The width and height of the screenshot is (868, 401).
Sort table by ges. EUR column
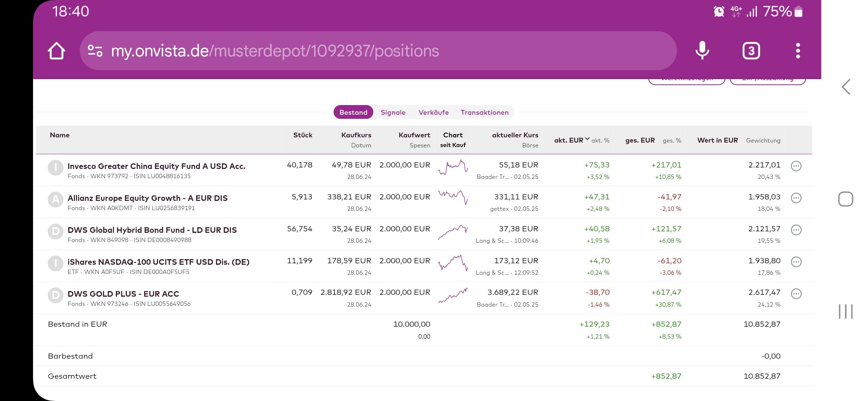(640, 140)
